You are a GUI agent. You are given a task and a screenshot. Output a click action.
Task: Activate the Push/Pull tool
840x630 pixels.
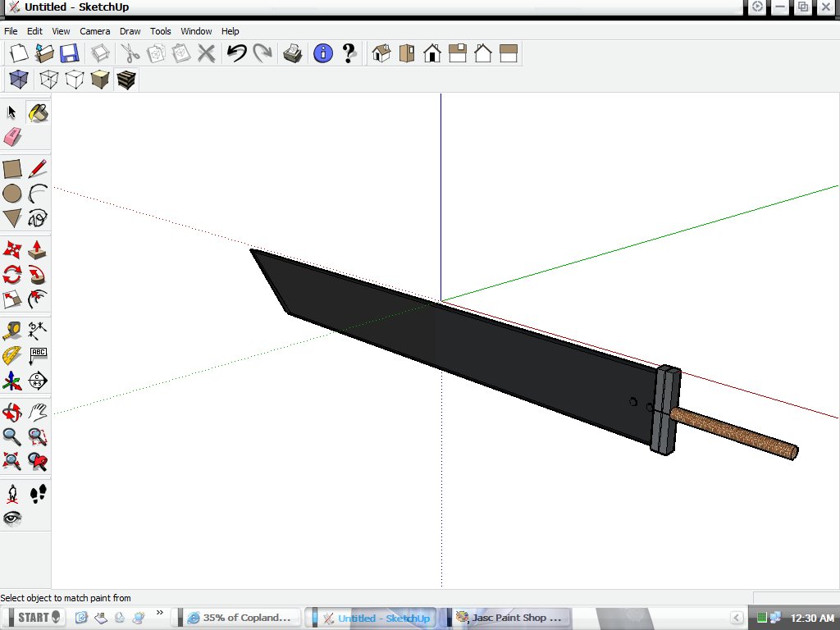[x=38, y=250]
